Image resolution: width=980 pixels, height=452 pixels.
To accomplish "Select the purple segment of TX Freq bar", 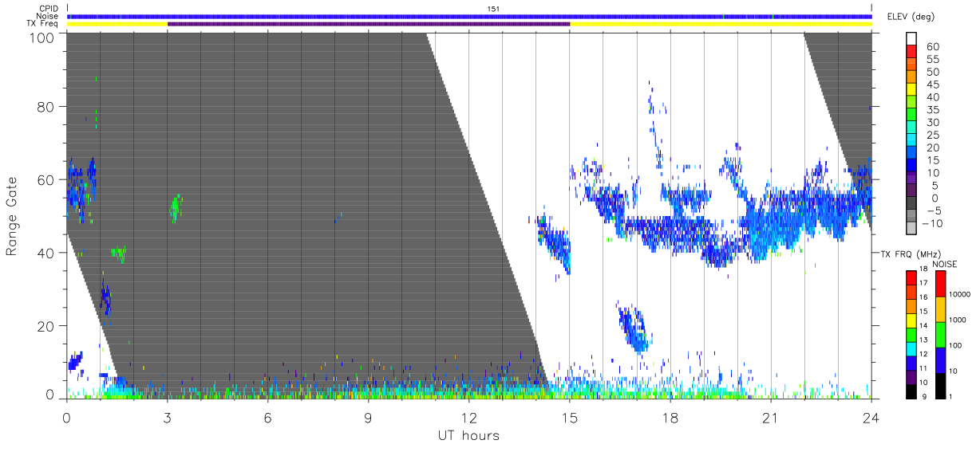I will coord(369,24).
